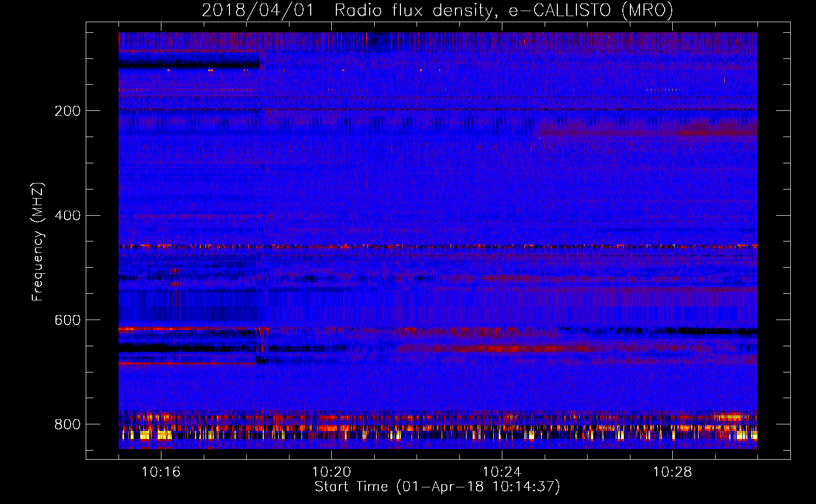
Task: Select the "600" frequency tick label
Action: point(68,321)
